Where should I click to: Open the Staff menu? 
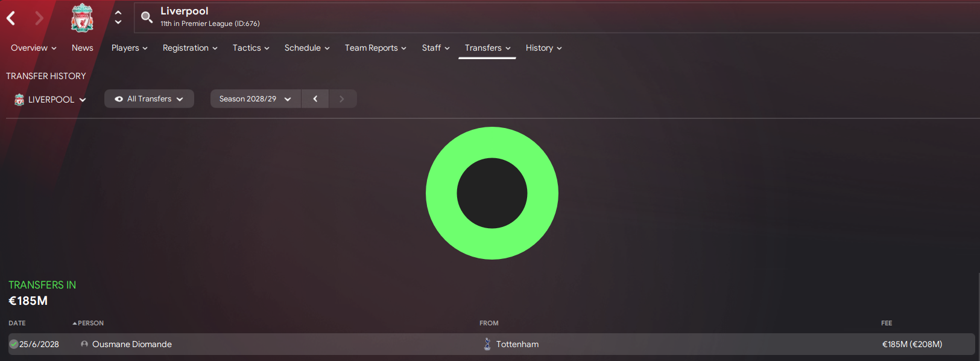pos(436,48)
